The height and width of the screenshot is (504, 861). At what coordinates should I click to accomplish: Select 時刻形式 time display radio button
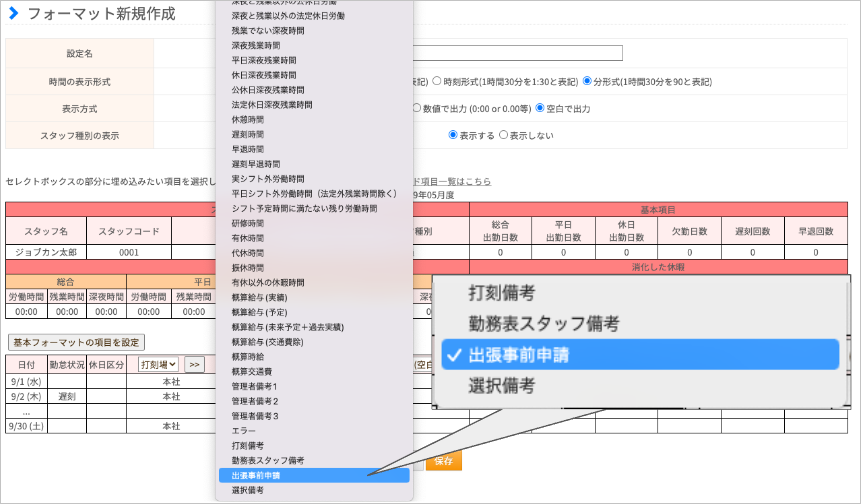tap(437, 81)
